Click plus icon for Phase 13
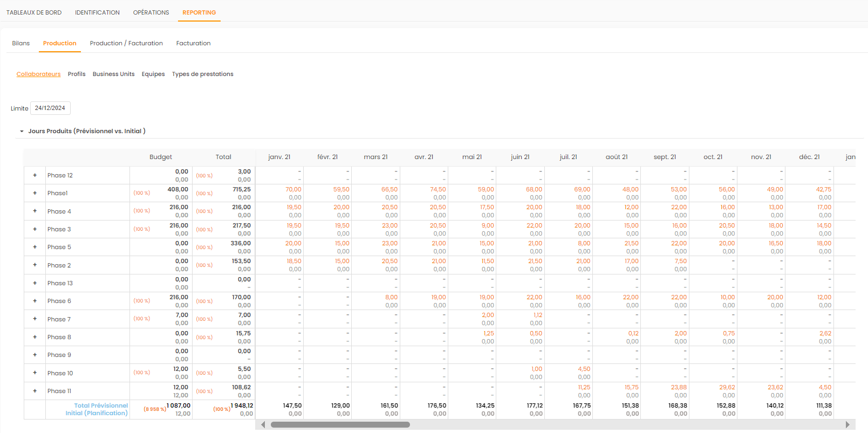The image size is (868, 433). tap(35, 283)
